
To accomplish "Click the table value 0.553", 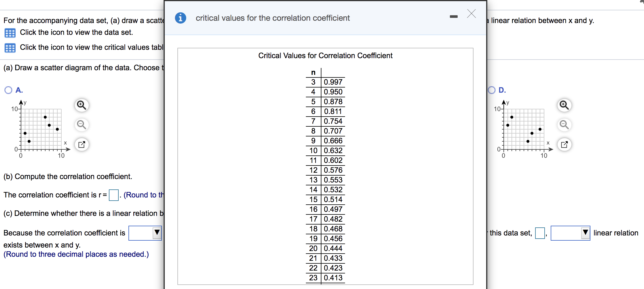I will click(x=333, y=180).
